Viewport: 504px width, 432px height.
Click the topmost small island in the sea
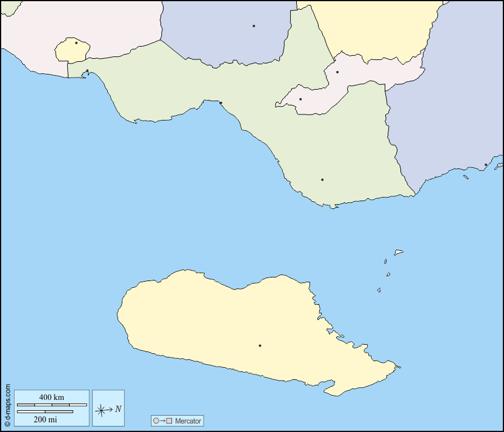pos(399,252)
